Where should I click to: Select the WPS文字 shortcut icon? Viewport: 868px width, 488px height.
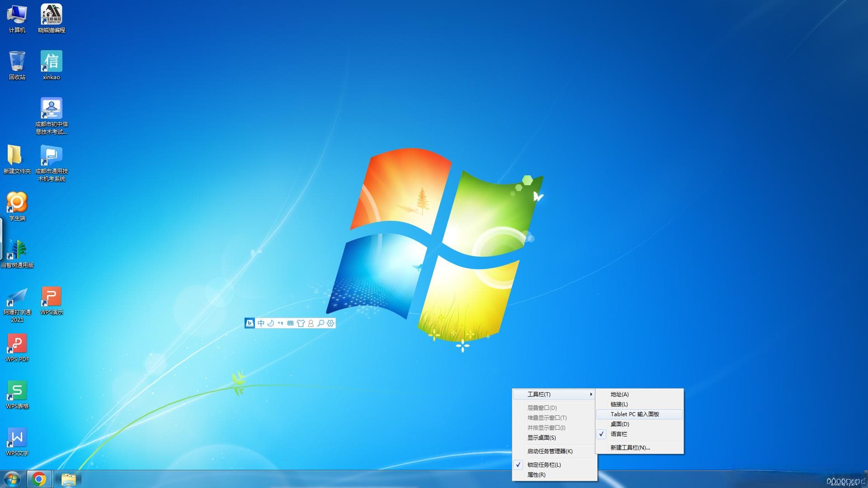[x=17, y=441]
